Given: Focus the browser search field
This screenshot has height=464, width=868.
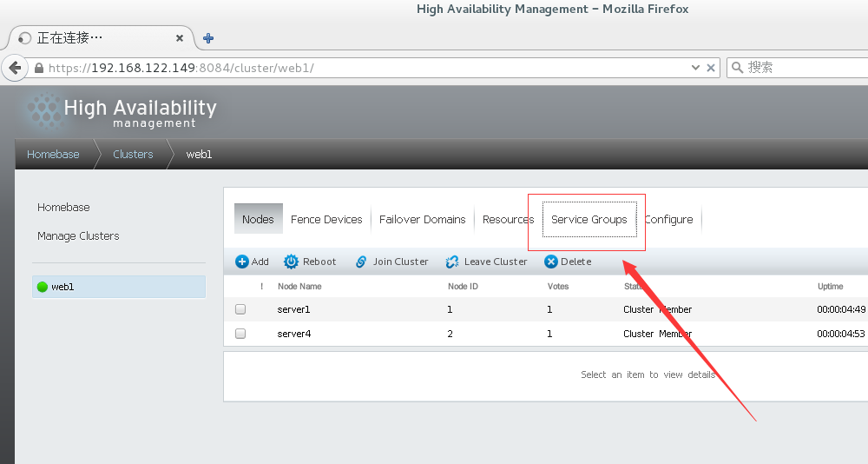Looking at the screenshot, I should pyautogui.click(x=803, y=68).
